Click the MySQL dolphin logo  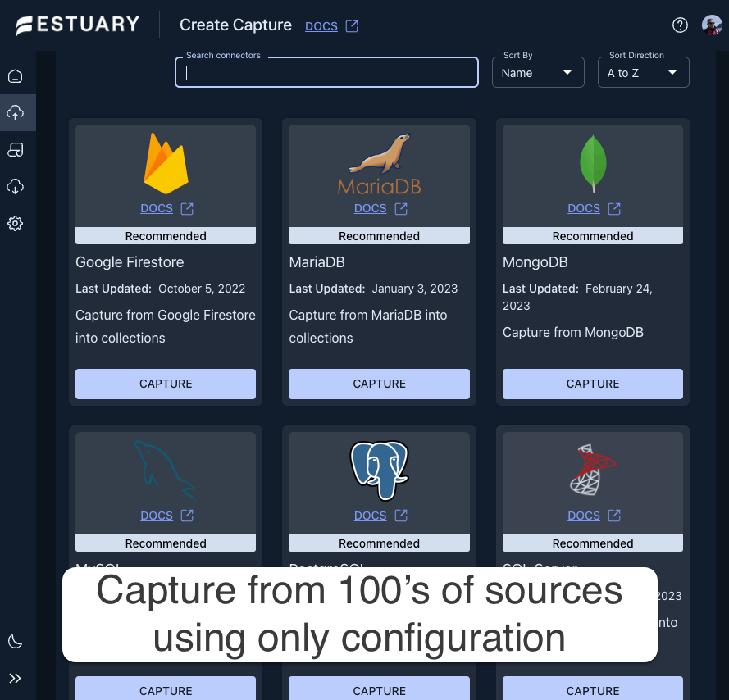click(x=165, y=470)
